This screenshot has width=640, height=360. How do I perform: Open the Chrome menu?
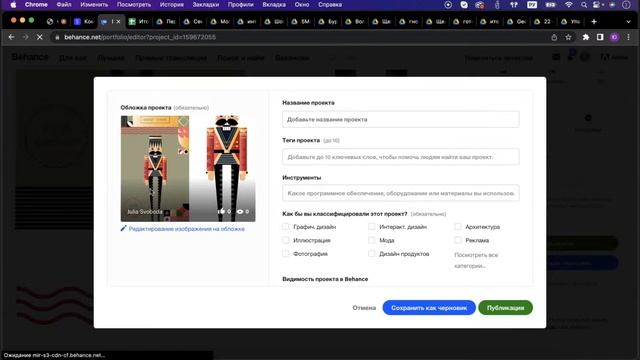pyautogui.click(x=36, y=5)
